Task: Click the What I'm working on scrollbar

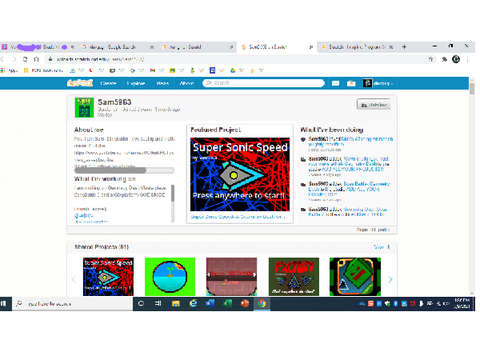Action: 173,203
